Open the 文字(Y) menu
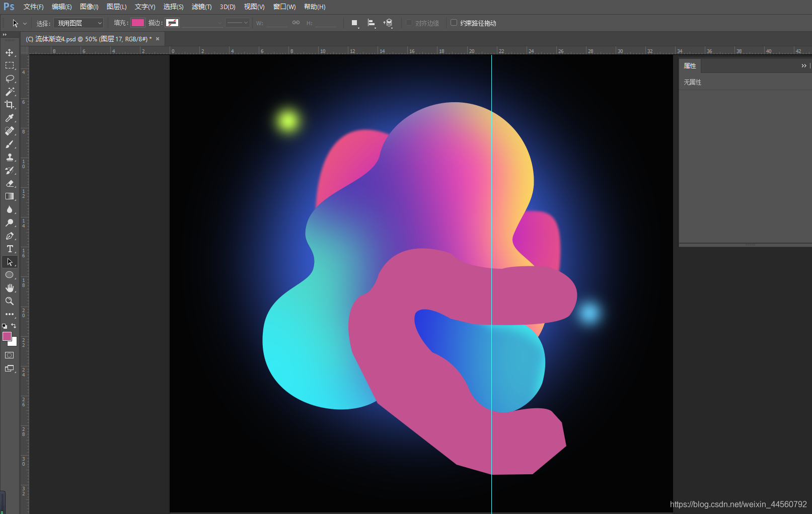 click(x=145, y=7)
